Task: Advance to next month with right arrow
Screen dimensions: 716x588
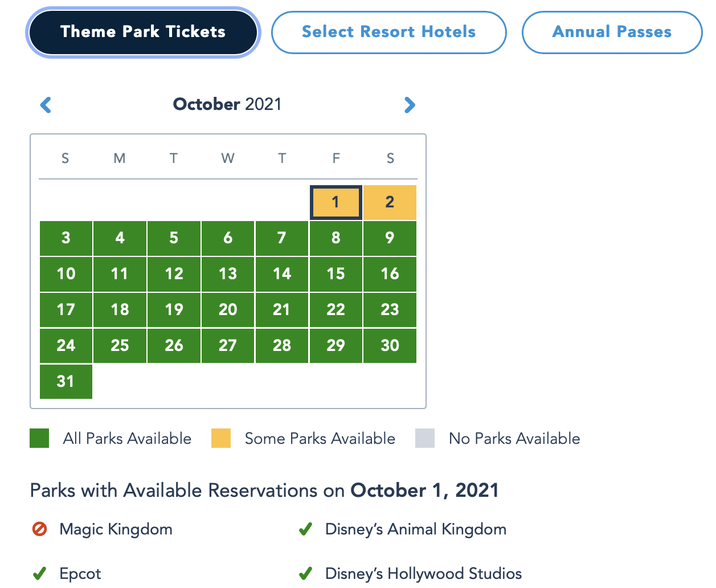Action: pyautogui.click(x=410, y=105)
